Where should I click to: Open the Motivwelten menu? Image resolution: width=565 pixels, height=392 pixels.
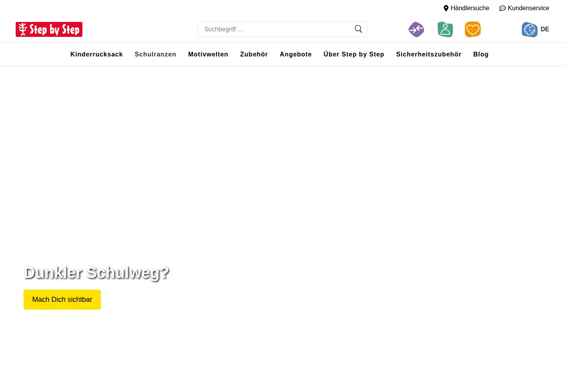click(x=208, y=54)
